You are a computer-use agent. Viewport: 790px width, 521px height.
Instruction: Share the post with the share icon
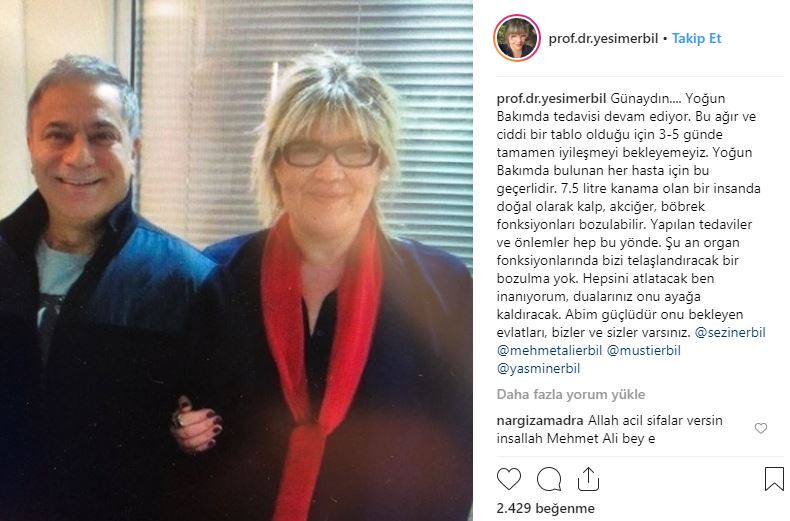click(588, 479)
